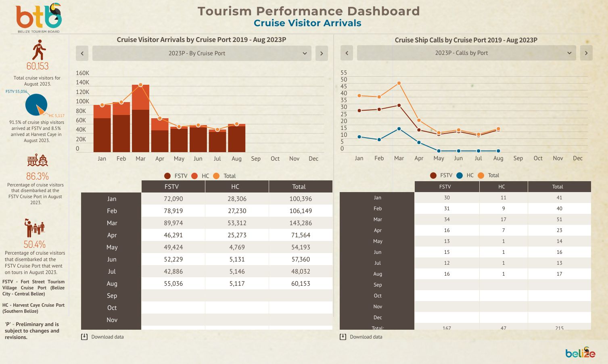Click the tour guide group icon

35,228
